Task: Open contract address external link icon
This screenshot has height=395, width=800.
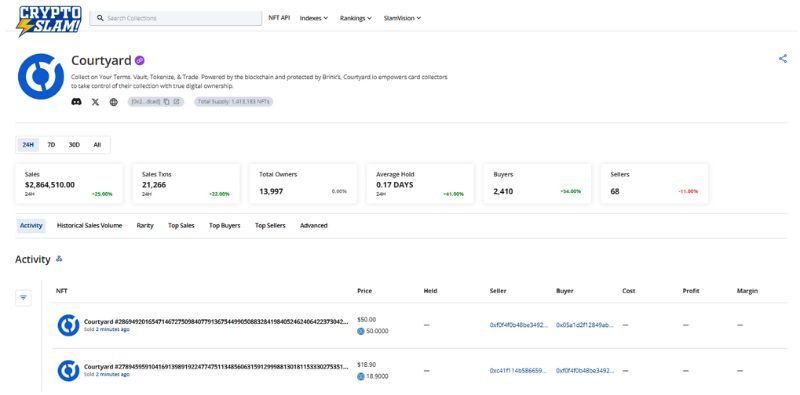Action: point(176,102)
